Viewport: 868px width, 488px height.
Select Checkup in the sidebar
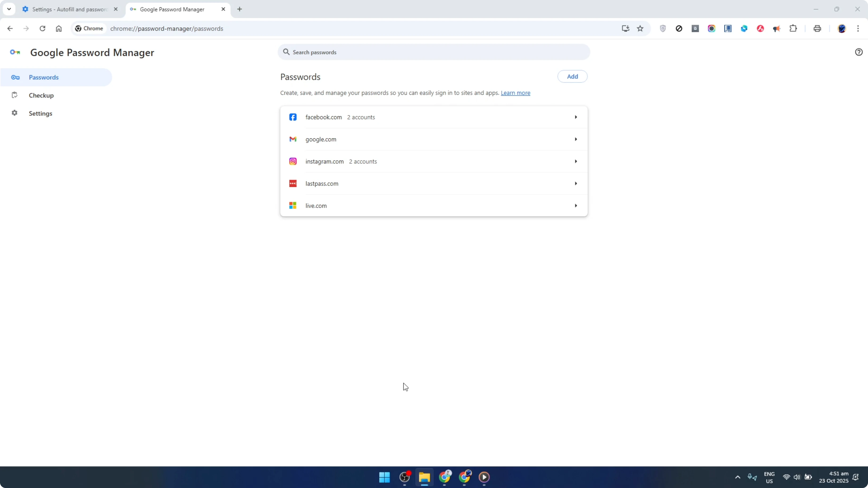tap(41, 95)
